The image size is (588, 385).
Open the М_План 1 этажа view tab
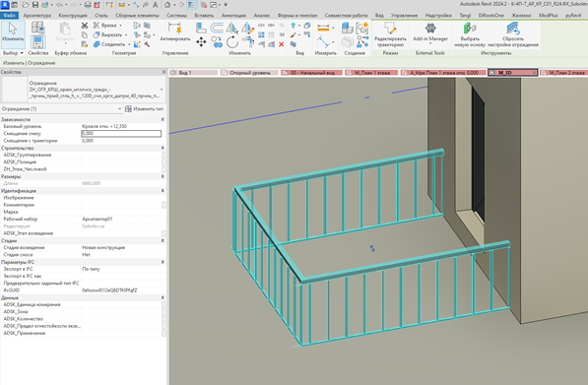[371, 73]
